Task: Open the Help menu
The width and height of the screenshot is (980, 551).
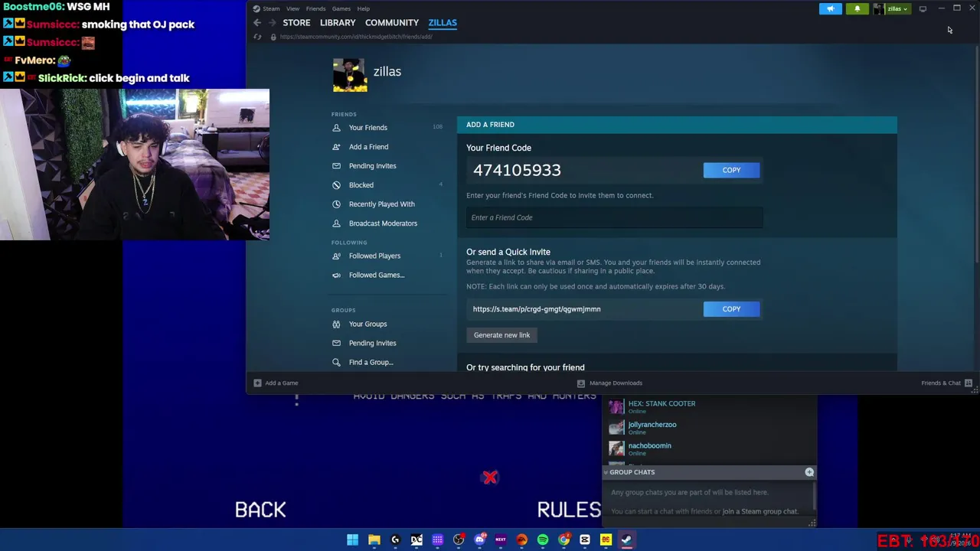Action: point(364,8)
